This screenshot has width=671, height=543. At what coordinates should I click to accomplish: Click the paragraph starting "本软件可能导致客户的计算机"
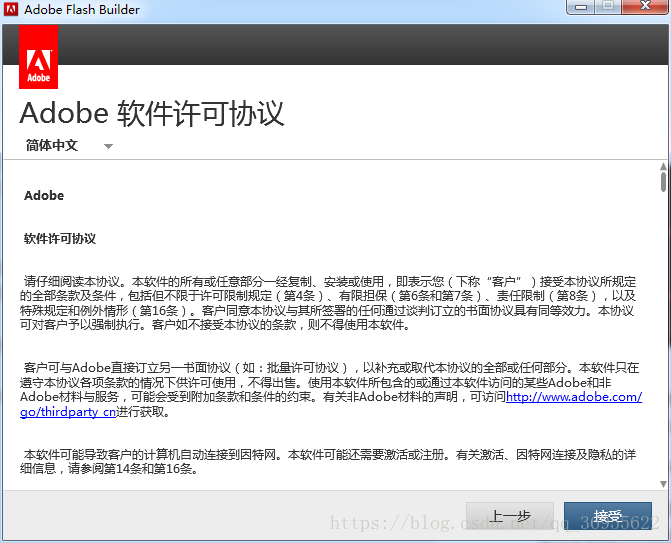click(328, 461)
